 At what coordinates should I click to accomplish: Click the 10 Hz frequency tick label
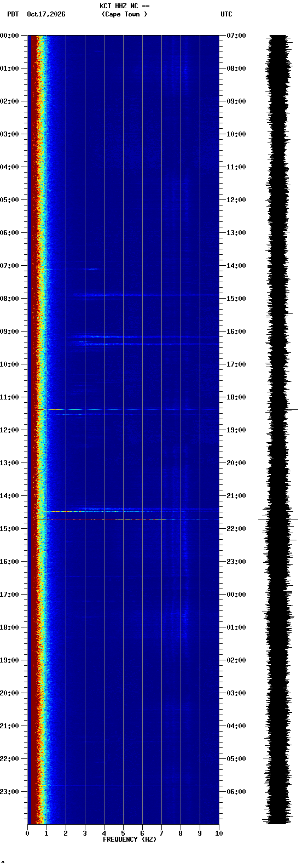(219, 833)
